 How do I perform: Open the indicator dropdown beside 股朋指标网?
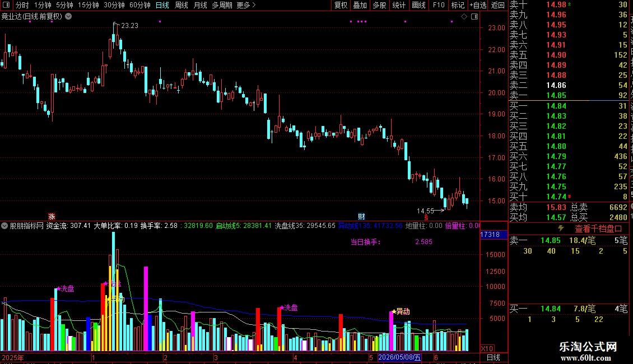point(4,226)
